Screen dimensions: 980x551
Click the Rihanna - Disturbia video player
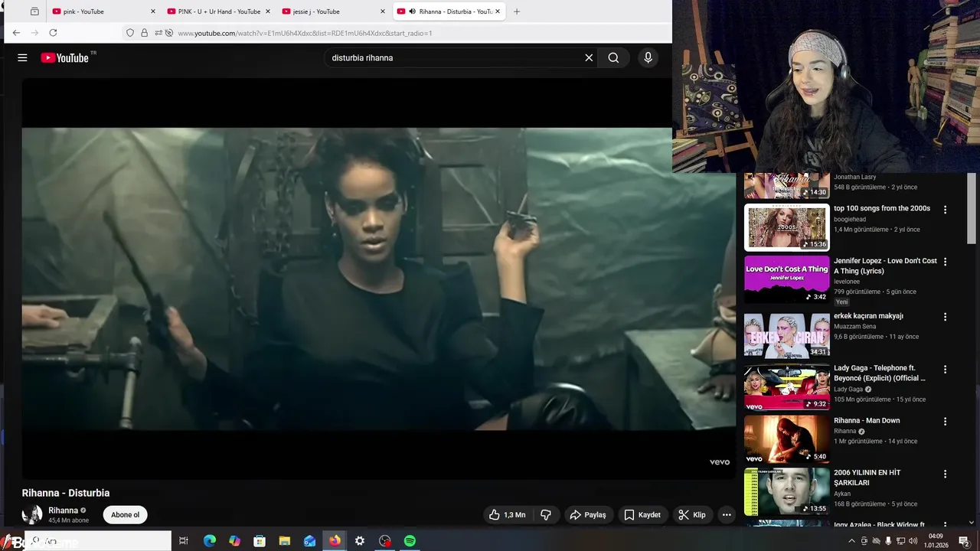click(x=379, y=279)
